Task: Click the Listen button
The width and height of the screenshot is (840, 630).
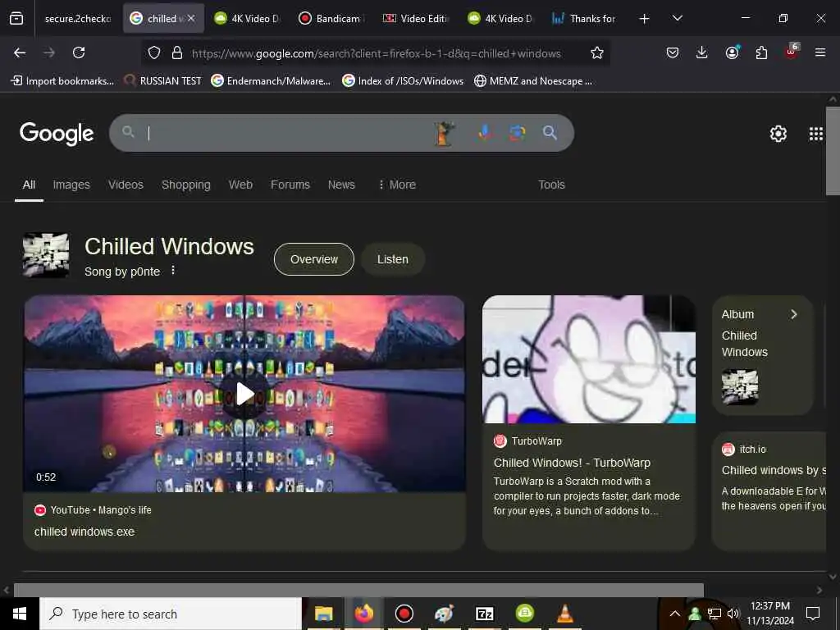Action: click(393, 259)
